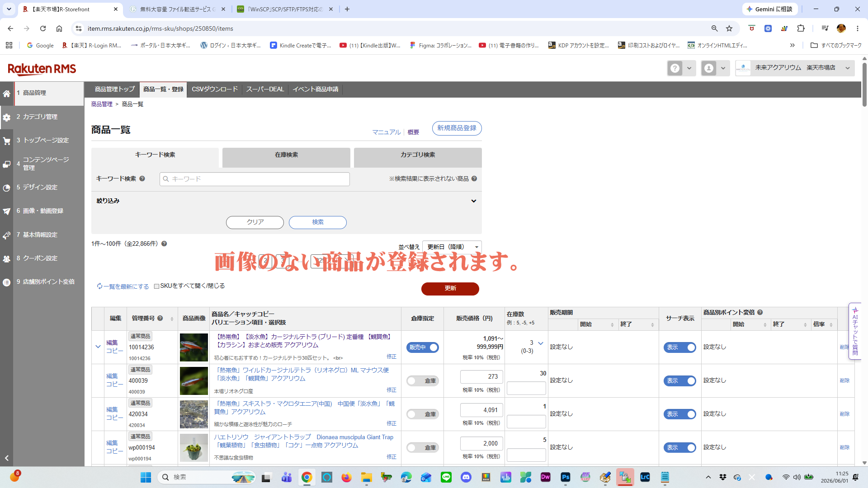Expand SKU rows for item 10014236
This screenshot has width=868, height=488.
click(x=98, y=347)
